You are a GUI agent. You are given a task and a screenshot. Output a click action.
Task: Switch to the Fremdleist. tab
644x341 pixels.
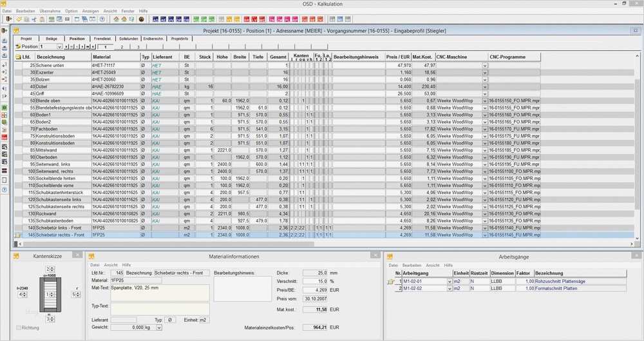point(102,39)
